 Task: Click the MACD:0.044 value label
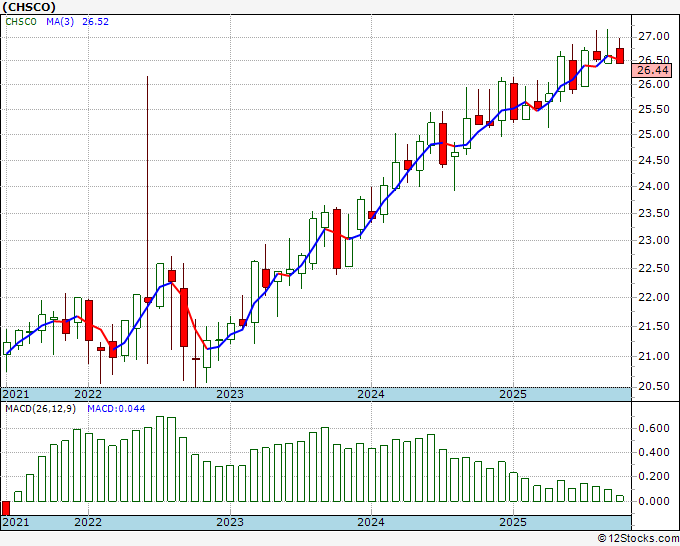coord(116,409)
